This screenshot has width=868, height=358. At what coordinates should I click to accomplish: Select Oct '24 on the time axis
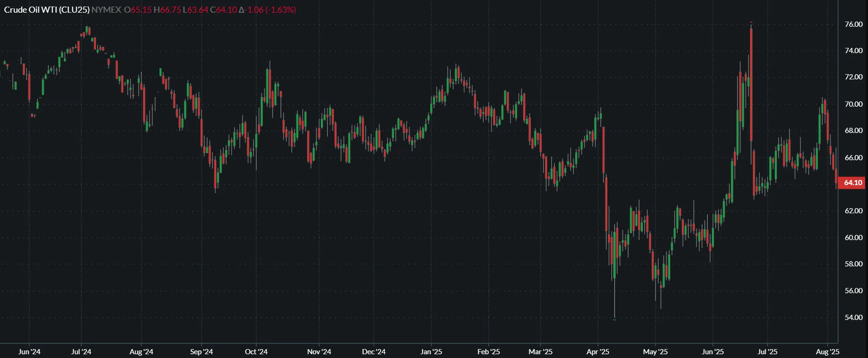[256, 351]
